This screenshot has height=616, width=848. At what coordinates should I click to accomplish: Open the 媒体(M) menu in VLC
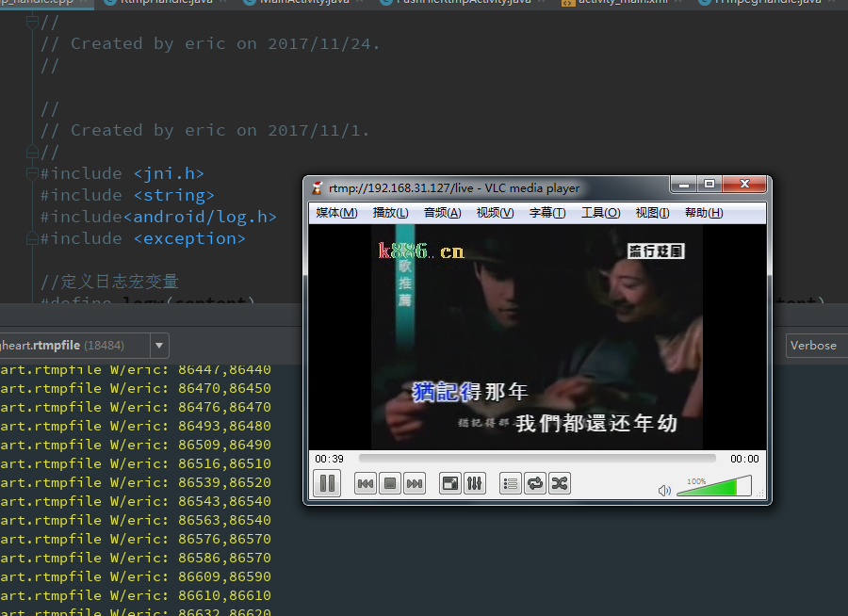tap(336, 213)
